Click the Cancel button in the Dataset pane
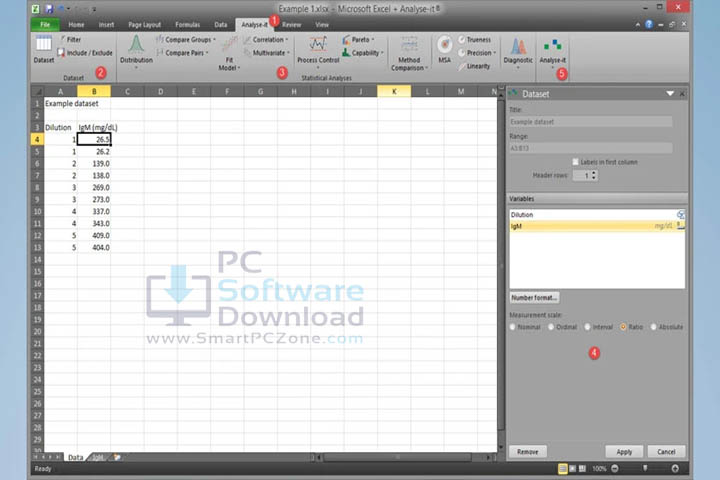Image resolution: width=720 pixels, height=480 pixels. tap(666, 452)
